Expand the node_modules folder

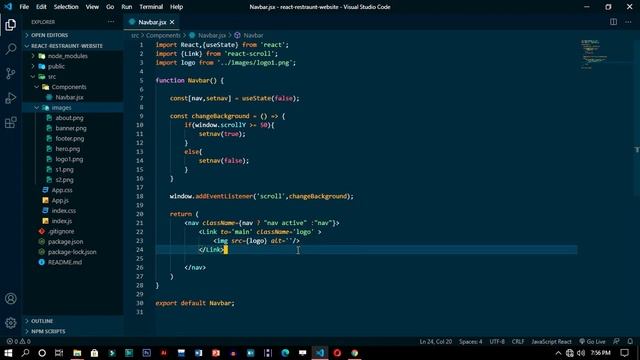(x=68, y=56)
